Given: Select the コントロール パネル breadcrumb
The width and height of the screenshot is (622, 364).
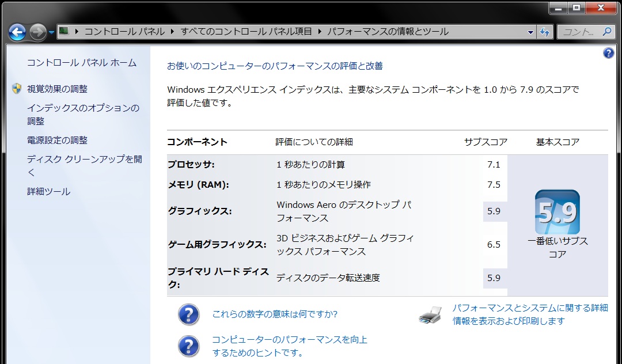Looking at the screenshot, I should click(x=124, y=31).
